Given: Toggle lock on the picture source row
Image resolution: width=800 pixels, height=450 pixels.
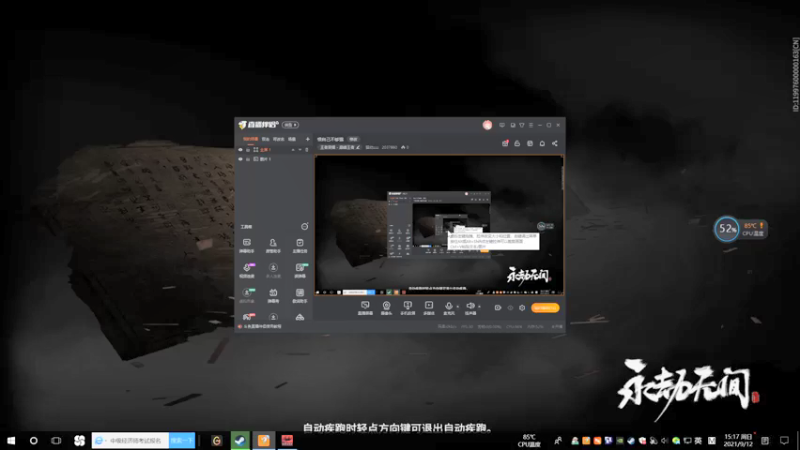Looking at the screenshot, I should tap(248, 159).
